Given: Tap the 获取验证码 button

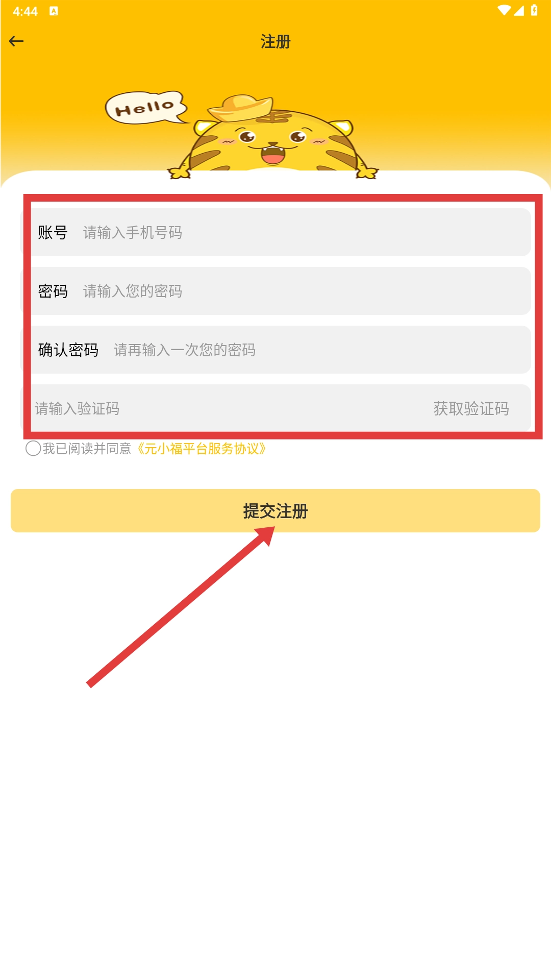Looking at the screenshot, I should pos(471,408).
